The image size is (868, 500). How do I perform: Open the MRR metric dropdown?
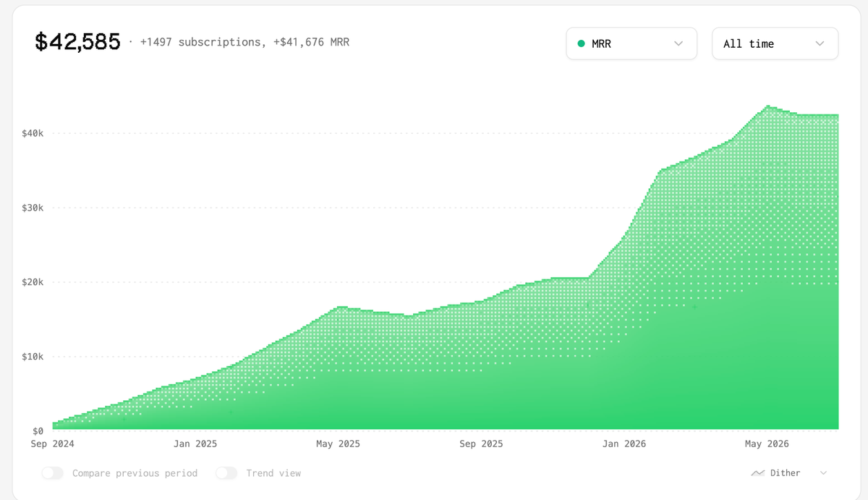pyautogui.click(x=631, y=43)
